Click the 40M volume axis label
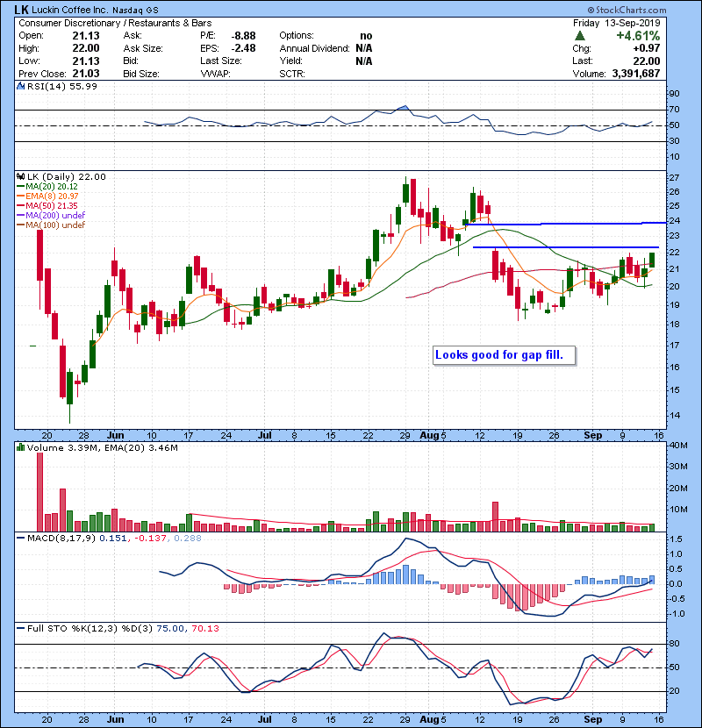The width and height of the screenshot is (702, 728). 677,446
